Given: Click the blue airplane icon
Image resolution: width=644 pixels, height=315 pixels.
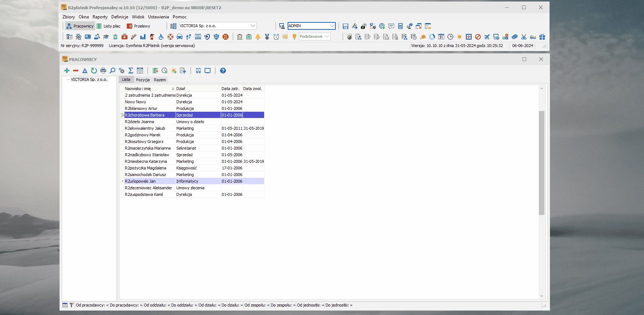Looking at the screenshot, I should coord(487,37).
